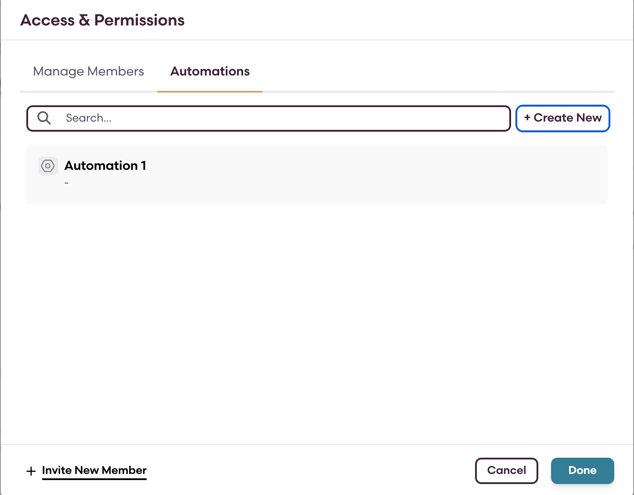Cancel the Access & Permissions dialog
634x495 pixels.
506,471
